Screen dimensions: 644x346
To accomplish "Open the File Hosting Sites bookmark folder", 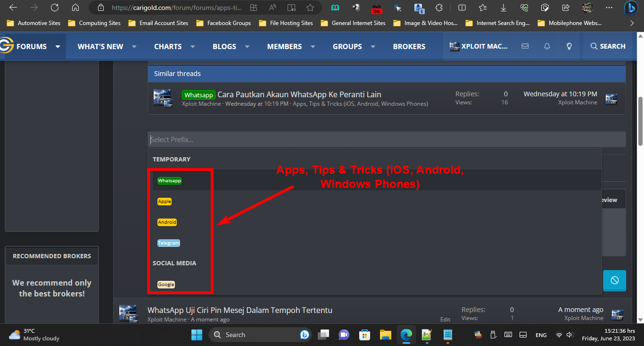I will (286, 23).
